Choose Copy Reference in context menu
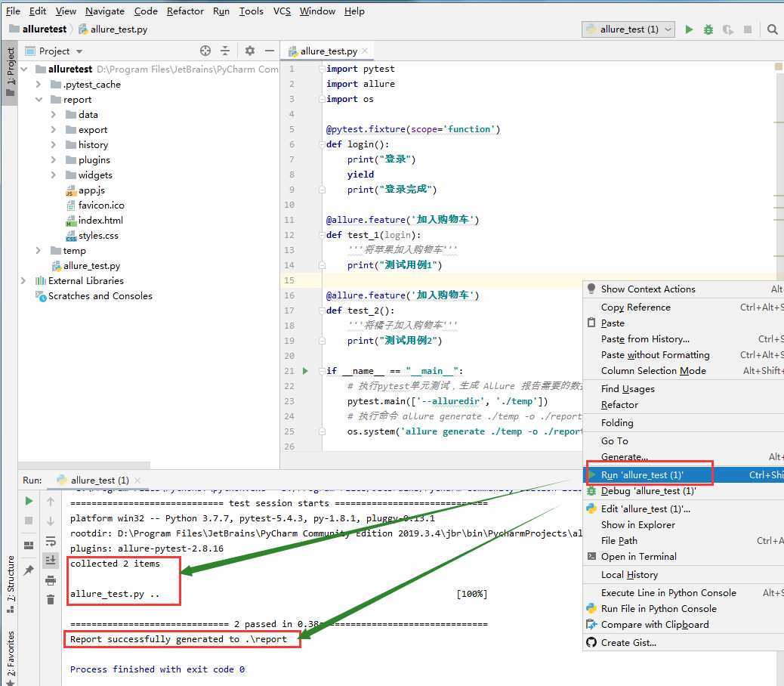Viewport: 784px width, 686px height. point(684,307)
